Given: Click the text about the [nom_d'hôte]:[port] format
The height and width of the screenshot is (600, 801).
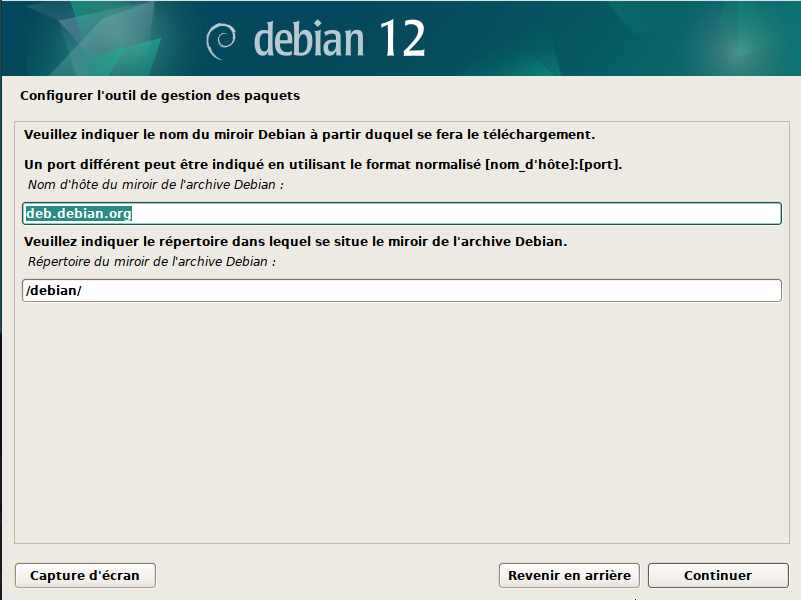Looking at the screenshot, I should pyautogui.click(x=323, y=165).
